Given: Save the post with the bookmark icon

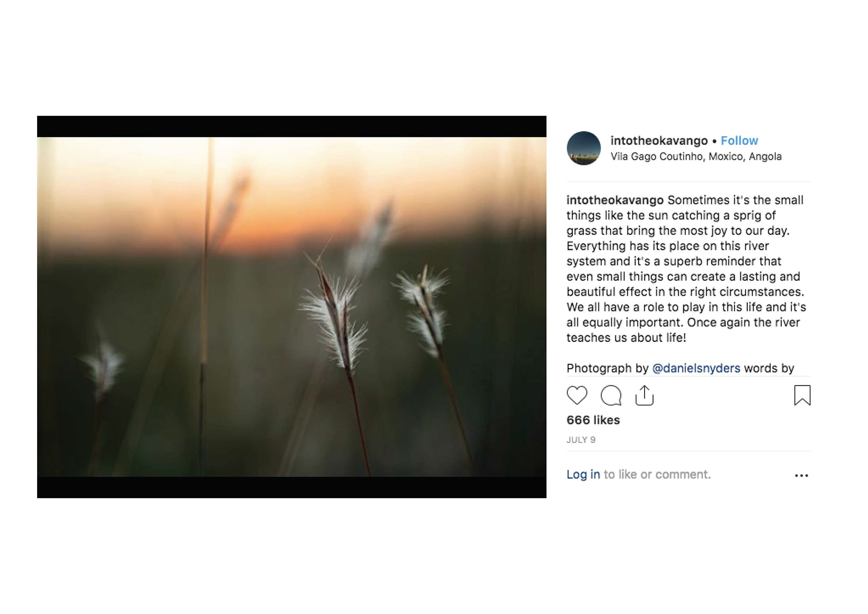Looking at the screenshot, I should click(802, 395).
